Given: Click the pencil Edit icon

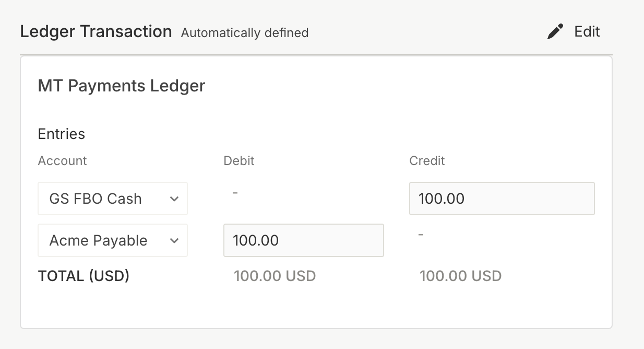Looking at the screenshot, I should 555,31.
